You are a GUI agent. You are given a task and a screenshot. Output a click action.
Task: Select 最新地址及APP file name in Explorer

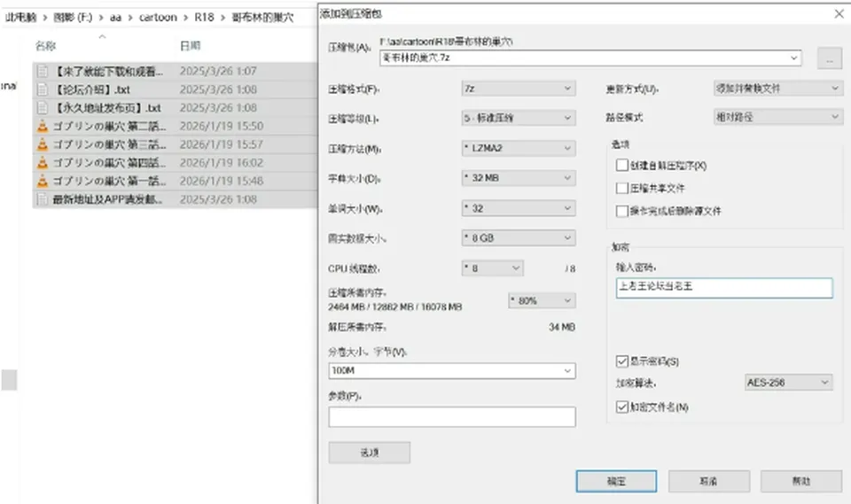coord(107,199)
